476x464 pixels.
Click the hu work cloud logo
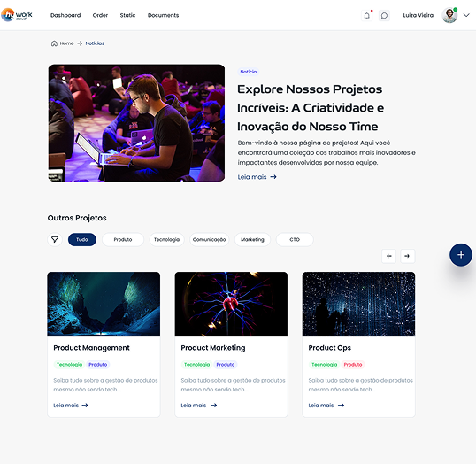coord(17,14)
